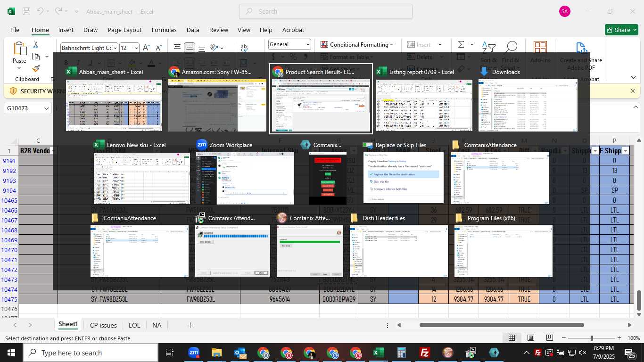Open the General number format dropdown
The width and height of the screenshot is (644, 362).
coord(308,44)
